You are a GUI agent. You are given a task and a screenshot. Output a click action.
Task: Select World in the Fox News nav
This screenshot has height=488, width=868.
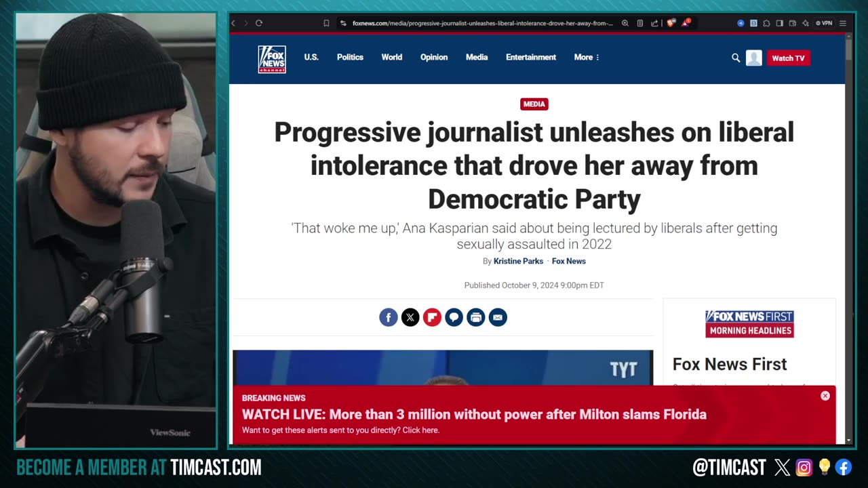[392, 58]
